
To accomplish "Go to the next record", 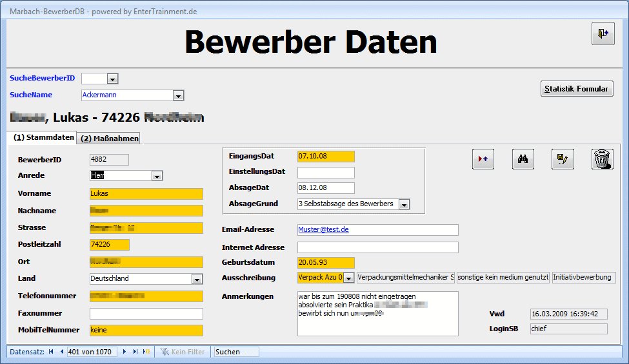I will pyautogui.click(x=125, y=352).
